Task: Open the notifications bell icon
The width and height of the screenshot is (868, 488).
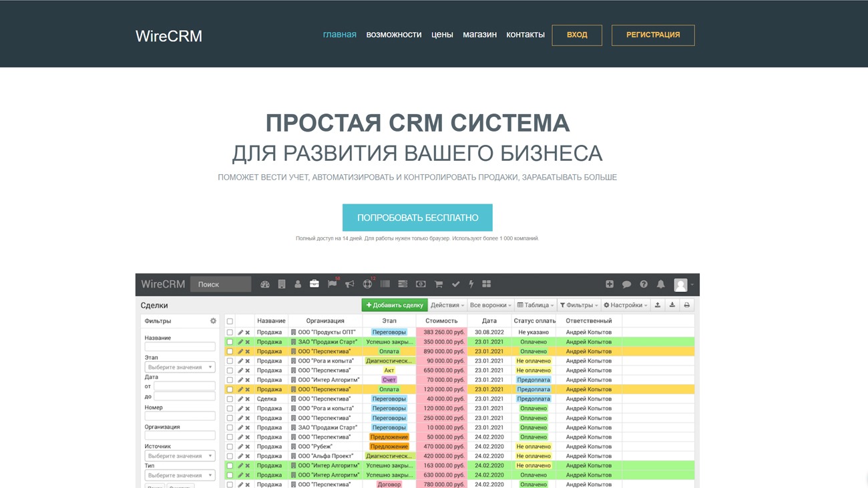Action: coord(660,284)
